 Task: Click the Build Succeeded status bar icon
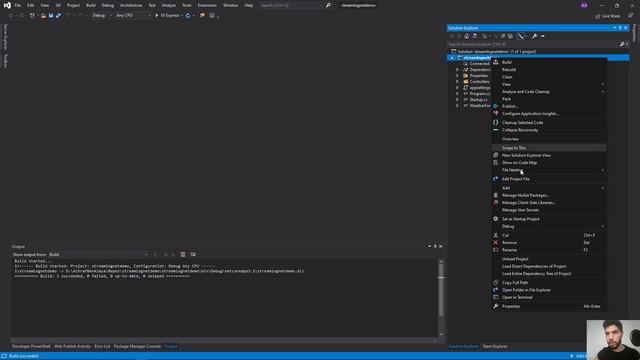(x=4, y=356)
